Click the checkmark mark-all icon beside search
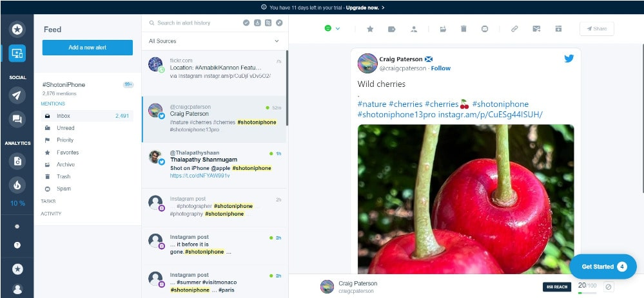The height and width of the screenshot is (298, 644). click(246, 23)
